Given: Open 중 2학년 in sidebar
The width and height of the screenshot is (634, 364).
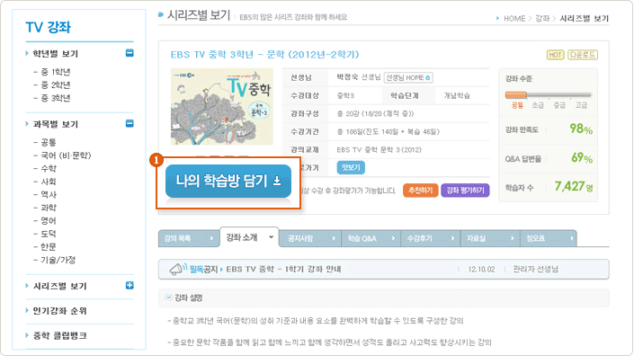Looking at the screenshot, I should click(56, 84).
